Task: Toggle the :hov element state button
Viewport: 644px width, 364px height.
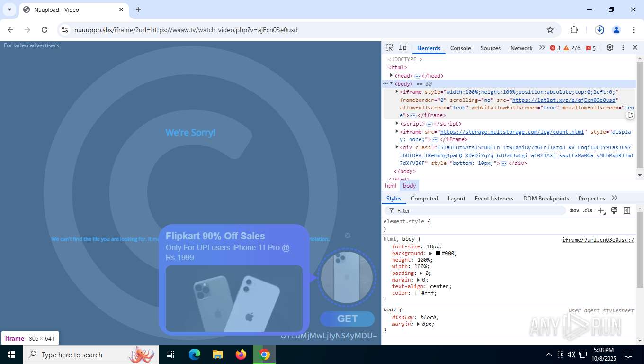Action: [574, 210]
